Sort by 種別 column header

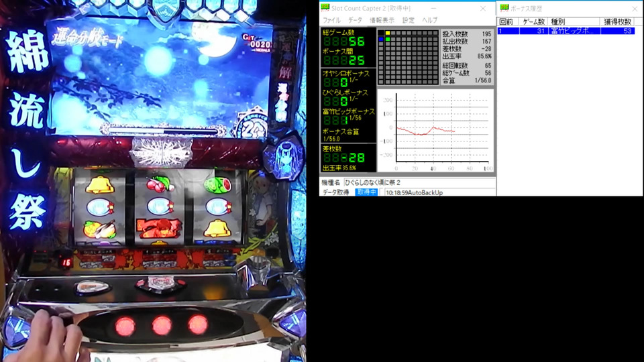tap(574, 21)
